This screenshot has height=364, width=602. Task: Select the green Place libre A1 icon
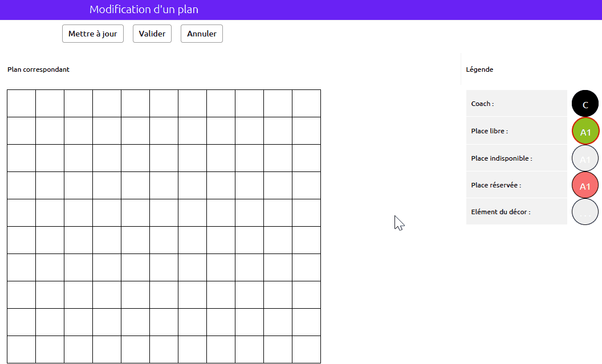click(585, 131)
